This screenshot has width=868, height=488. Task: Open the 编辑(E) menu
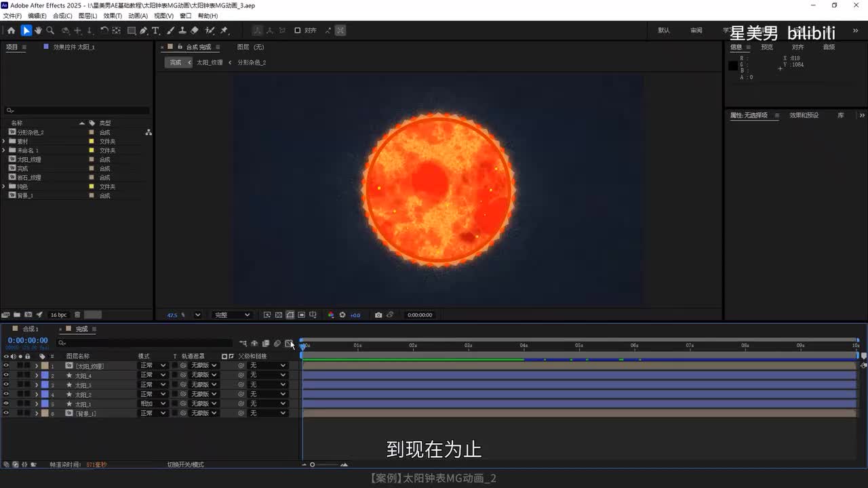(37, 16)
